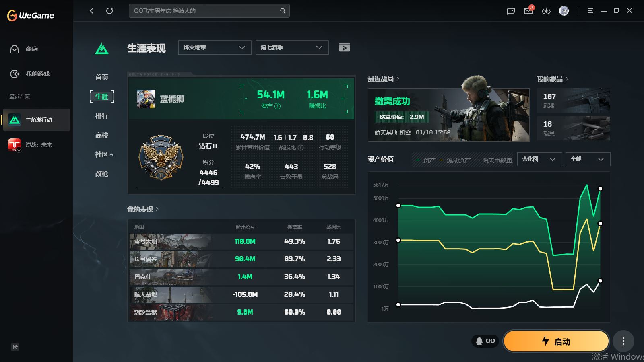Screen dimensions: 644x362
Task: Click the search input field
Action: [x=205, y=11]
